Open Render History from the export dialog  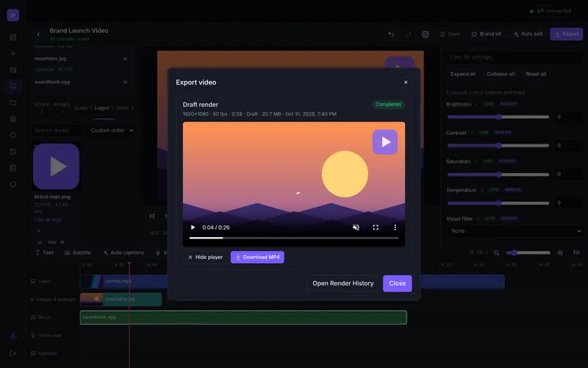pos(343,283)
